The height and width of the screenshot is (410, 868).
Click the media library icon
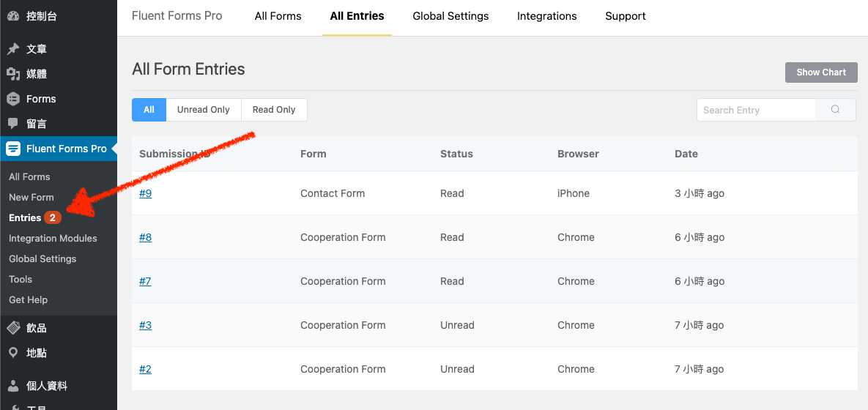[12, 74]
